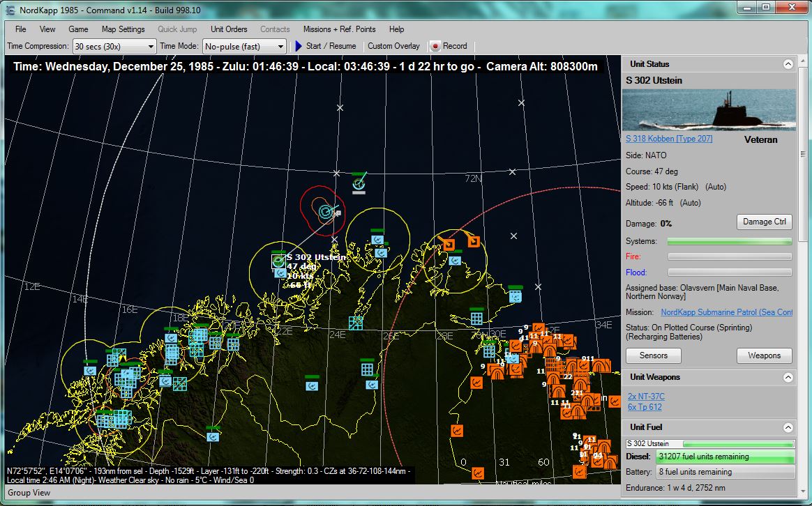Select the blue grid icon directly above the 70N label
The image size is (812, 506).
476,318
